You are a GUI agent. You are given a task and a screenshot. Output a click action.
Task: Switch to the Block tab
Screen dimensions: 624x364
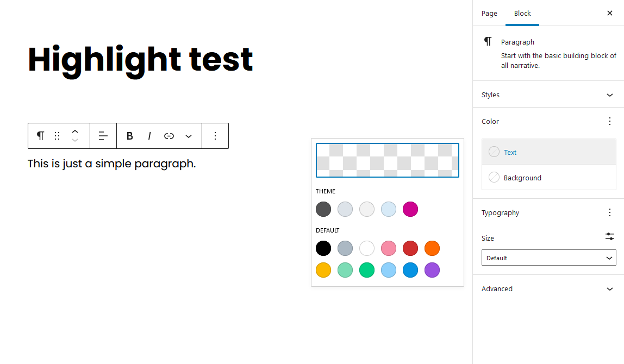pos(522,13)
